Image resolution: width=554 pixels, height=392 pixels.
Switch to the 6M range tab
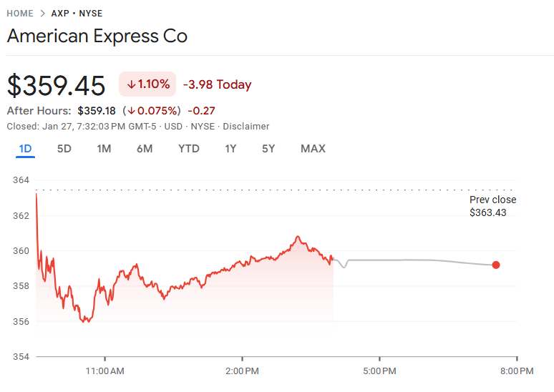pos(145,149)
